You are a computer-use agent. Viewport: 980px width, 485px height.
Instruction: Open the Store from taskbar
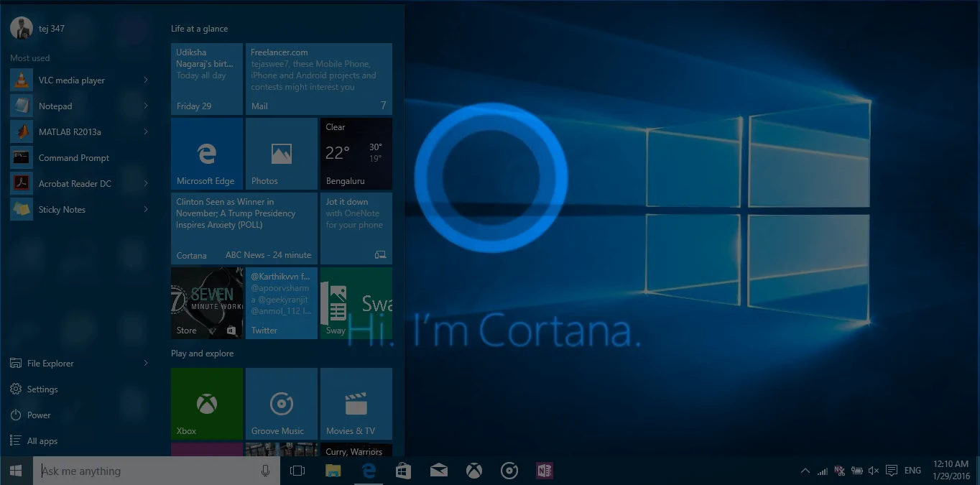tap(404, 471)
